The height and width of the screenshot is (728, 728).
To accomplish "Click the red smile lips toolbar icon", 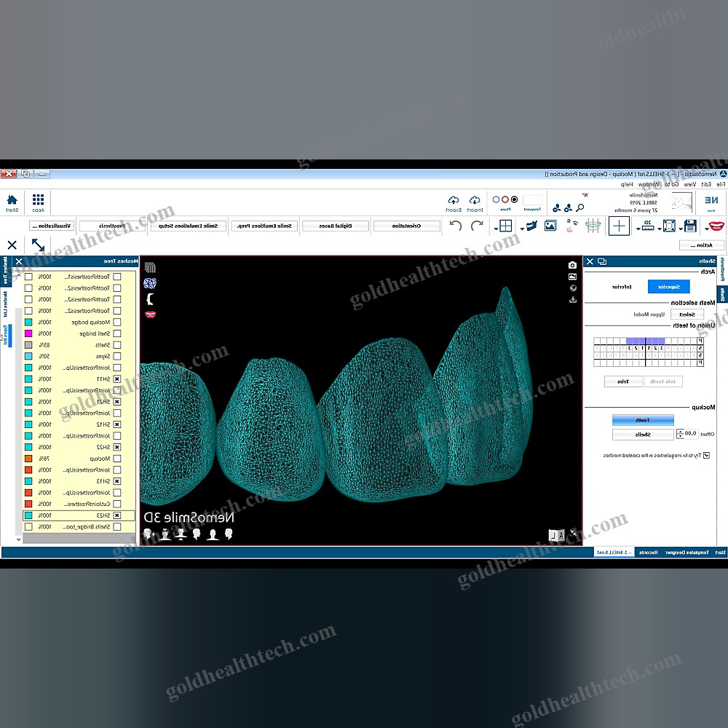I will [x=716, y=226].
